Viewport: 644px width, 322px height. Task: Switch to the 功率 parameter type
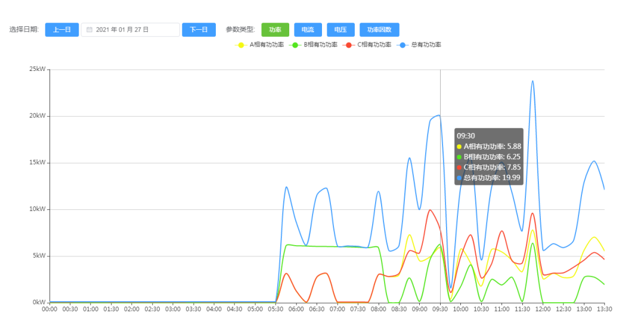tap(275, 30)
